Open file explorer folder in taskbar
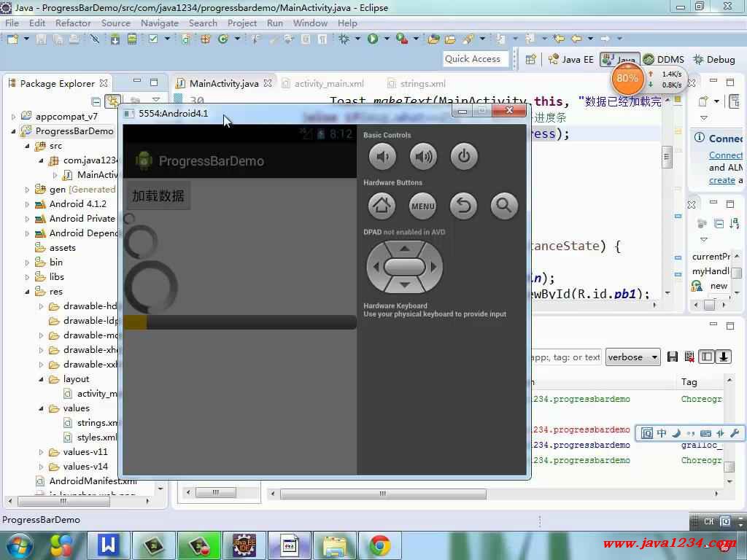The height and width of the screenshot is (560, 747). (334, 545)
